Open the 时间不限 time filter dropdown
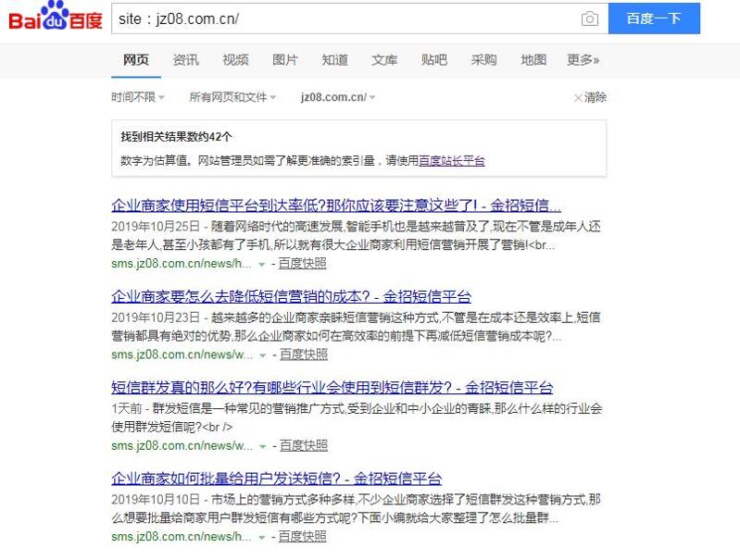Viewport: 740px width, 560px height. (x=138, y=97)
